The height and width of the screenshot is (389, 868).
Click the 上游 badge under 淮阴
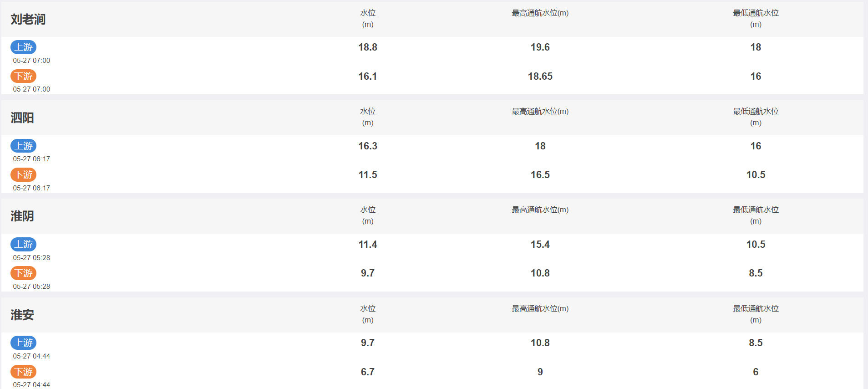[24, 244]
